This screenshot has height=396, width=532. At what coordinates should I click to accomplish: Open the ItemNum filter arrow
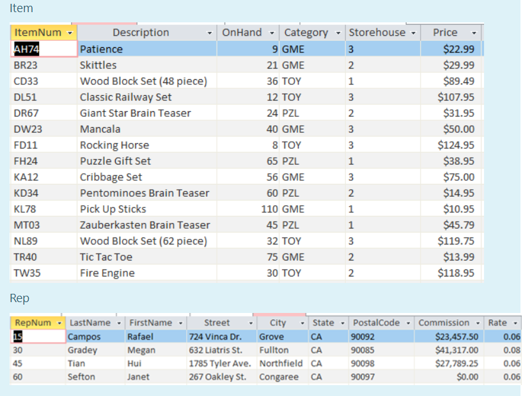point(68,32)
